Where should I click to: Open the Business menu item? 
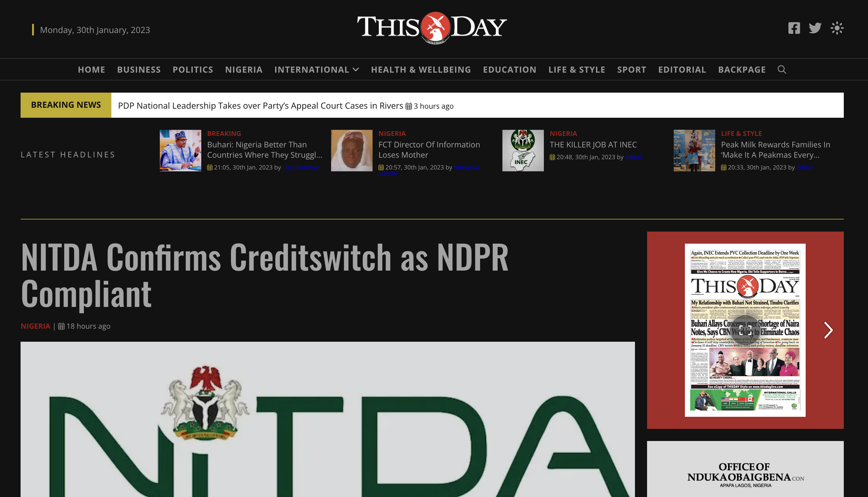139,70
